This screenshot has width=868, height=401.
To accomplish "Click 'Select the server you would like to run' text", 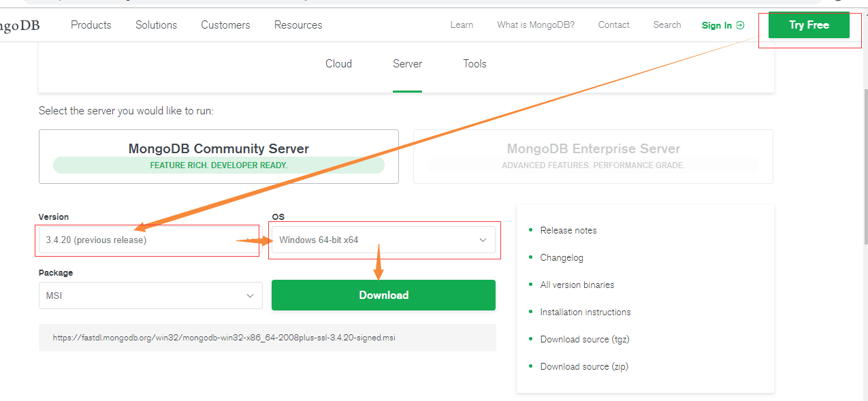I will point(126,110).
